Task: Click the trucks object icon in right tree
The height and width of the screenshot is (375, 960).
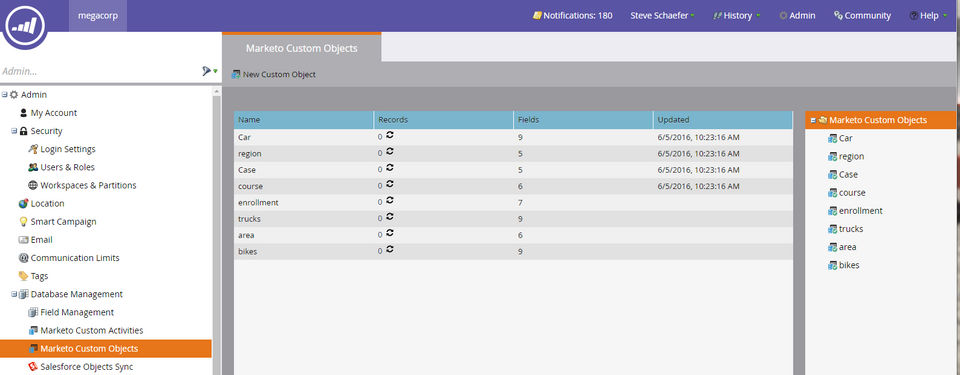Action: (x=832, y=229)
